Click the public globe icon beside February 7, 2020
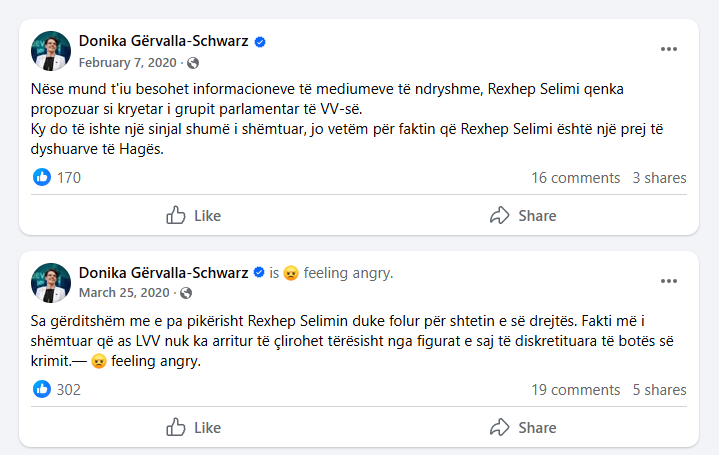Viewport: 719px width, 455px height. [180, 62]
